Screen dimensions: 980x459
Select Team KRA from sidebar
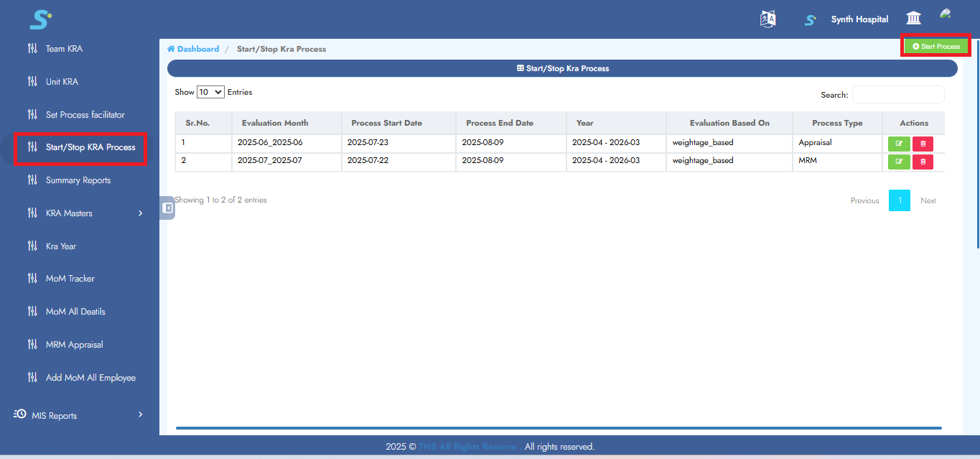tap(63, 48)
